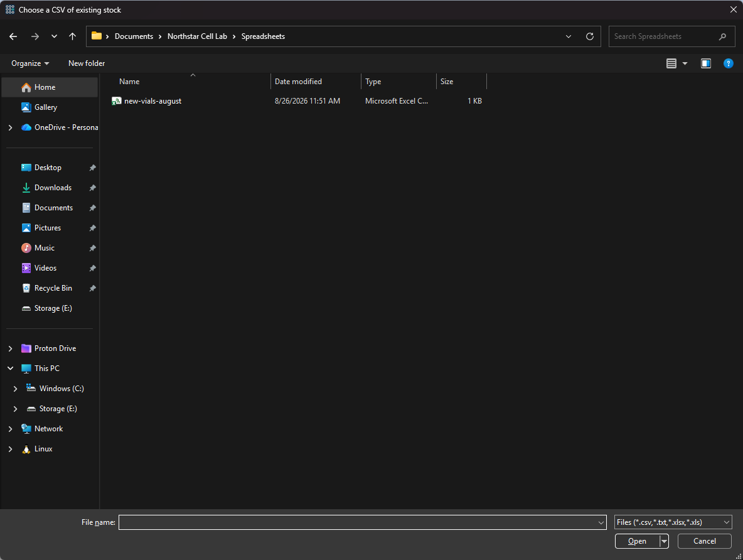Screen dimensions: 743x560
Task: Select Documents in the breadcrumb path
Action: (134, 36)
